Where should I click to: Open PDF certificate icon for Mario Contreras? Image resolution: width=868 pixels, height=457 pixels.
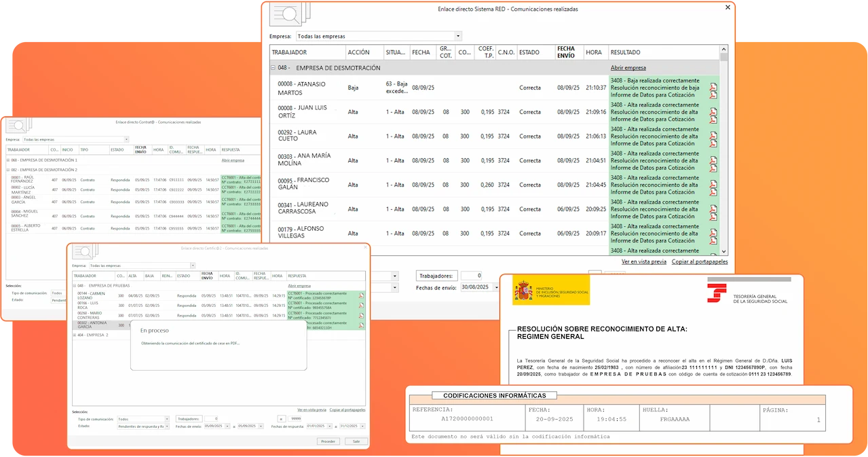pos(362,314)
